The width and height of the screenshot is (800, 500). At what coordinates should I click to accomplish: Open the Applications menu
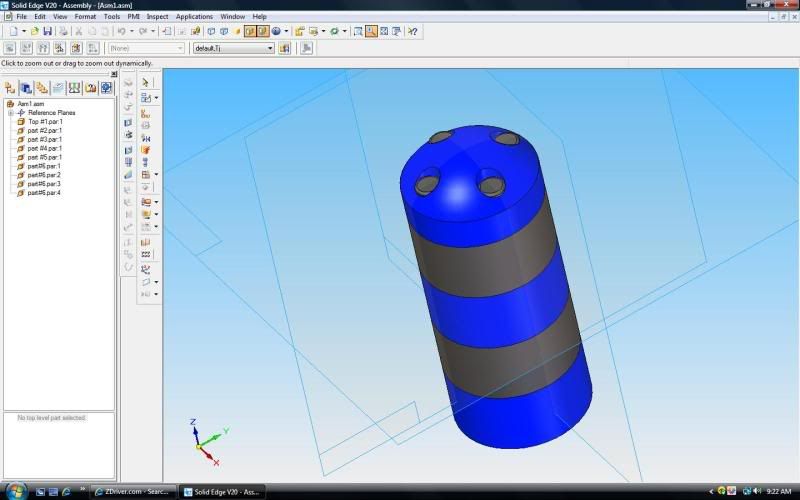194,17
